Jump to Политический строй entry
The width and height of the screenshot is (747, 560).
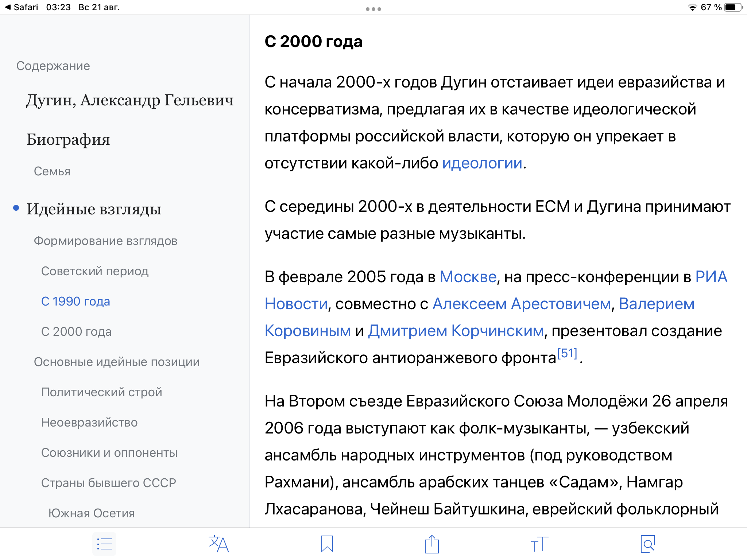click(x=102, y=392)
